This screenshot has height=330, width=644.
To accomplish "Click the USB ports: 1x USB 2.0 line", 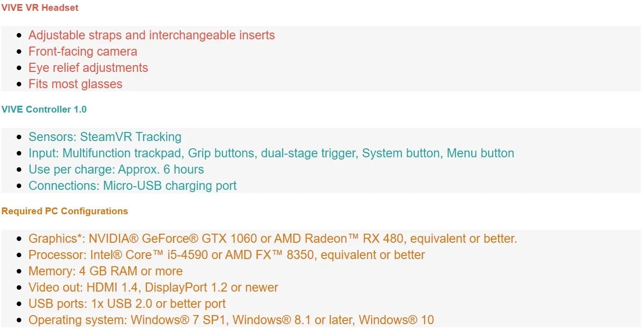I will coord(127,304).
